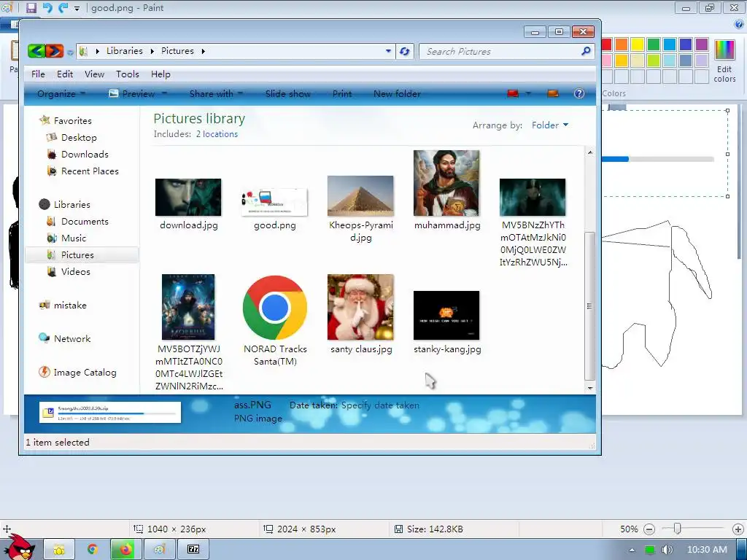This screenshot has width=747, height=560.
Task: Open 7-Zip from the taskbar
Action: click(x=193, y=550)
